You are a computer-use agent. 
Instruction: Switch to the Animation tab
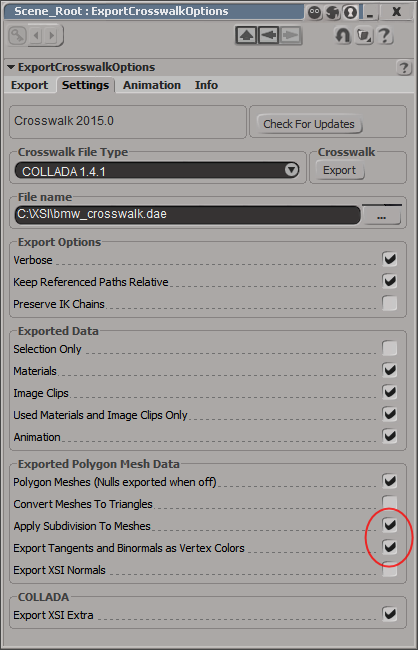tap(152, 85)
